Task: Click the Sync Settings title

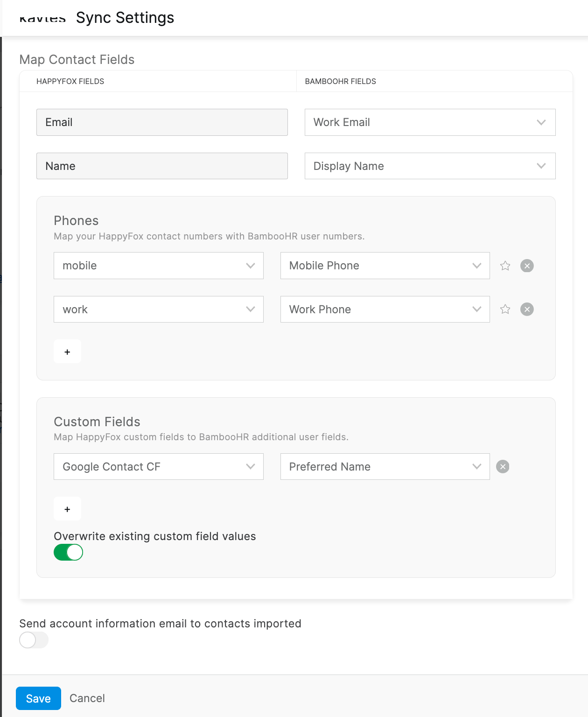Action: (125, 18)
